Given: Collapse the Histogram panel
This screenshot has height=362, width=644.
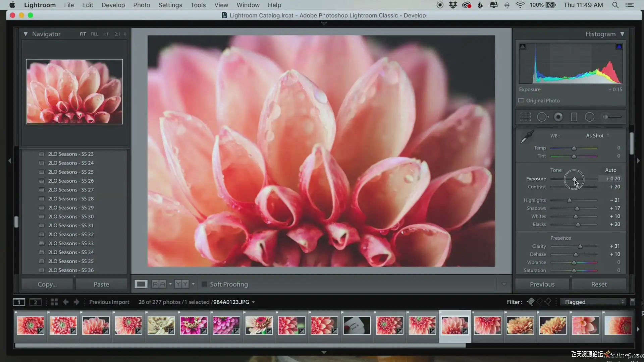Looking at the screenshot, I should click(x=622, y=34).
